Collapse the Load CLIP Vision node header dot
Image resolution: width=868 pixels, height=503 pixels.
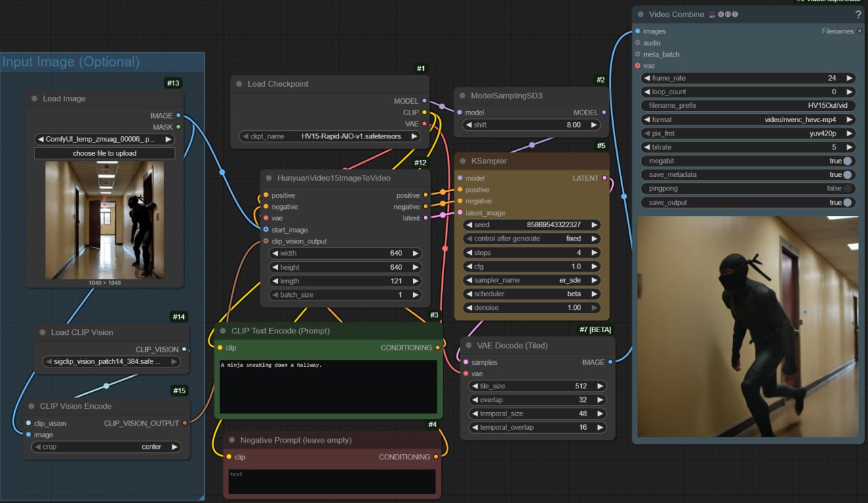[x=41, y=333]
